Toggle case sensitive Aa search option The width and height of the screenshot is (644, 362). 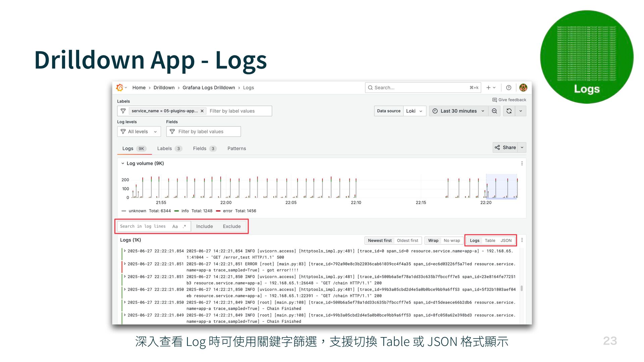click(175, 226)
